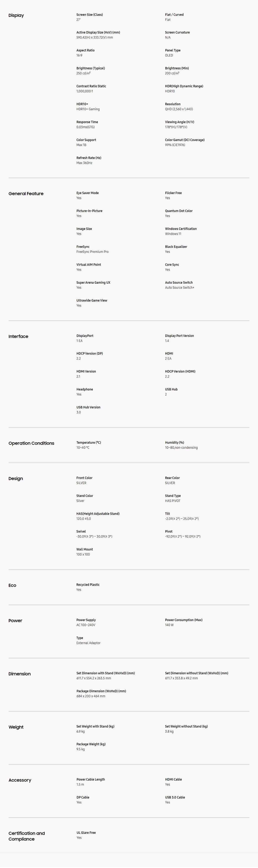Select the Screen Size (Class) label
Viewport: 258px width, 868px height.
pos(90,15)
